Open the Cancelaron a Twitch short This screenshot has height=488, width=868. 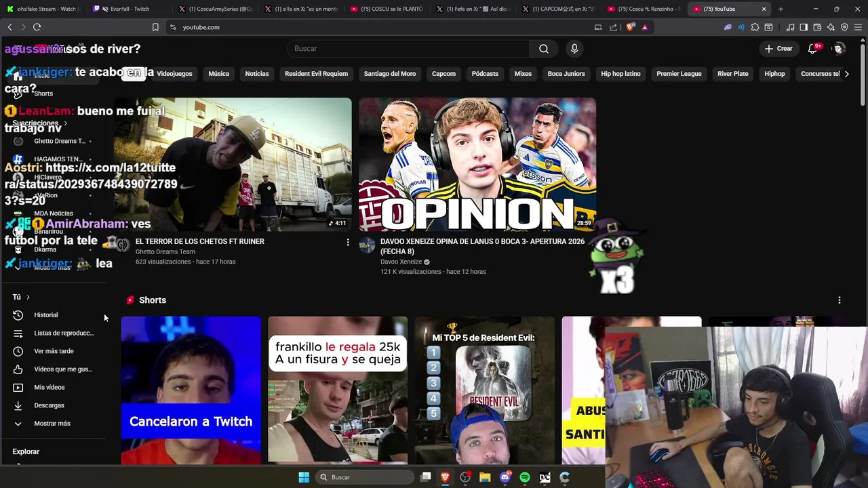coord(191,390)
